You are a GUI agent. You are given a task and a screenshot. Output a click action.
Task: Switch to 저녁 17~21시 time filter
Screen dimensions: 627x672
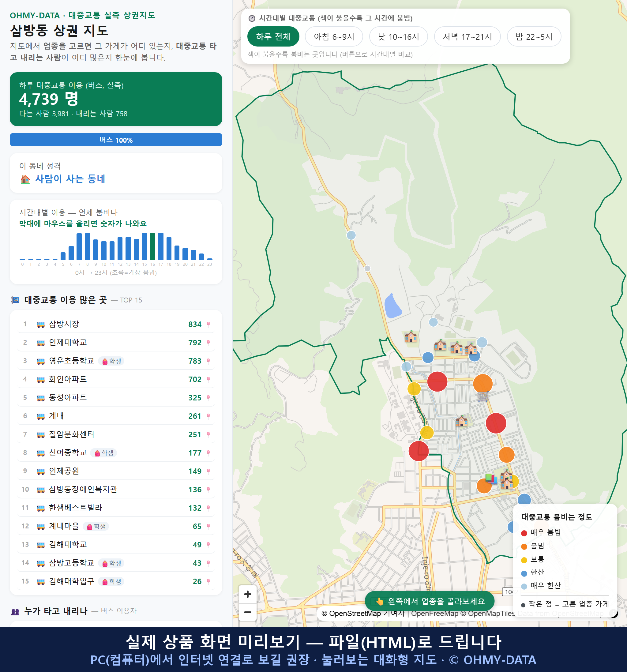coord(467,36)
